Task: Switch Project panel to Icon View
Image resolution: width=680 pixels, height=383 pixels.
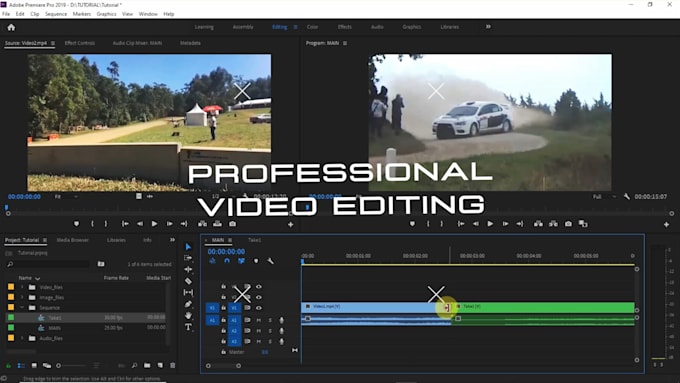Action: tap(34, 366)
